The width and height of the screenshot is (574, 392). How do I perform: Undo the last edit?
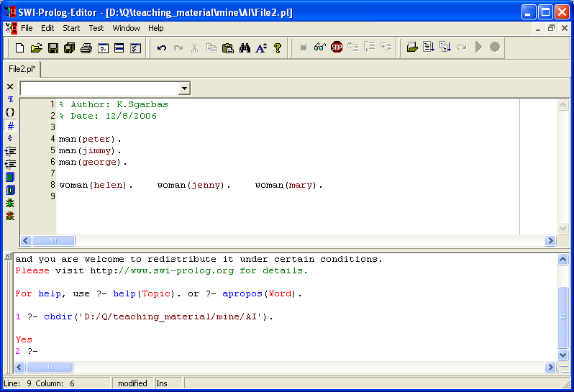[161, 48]
